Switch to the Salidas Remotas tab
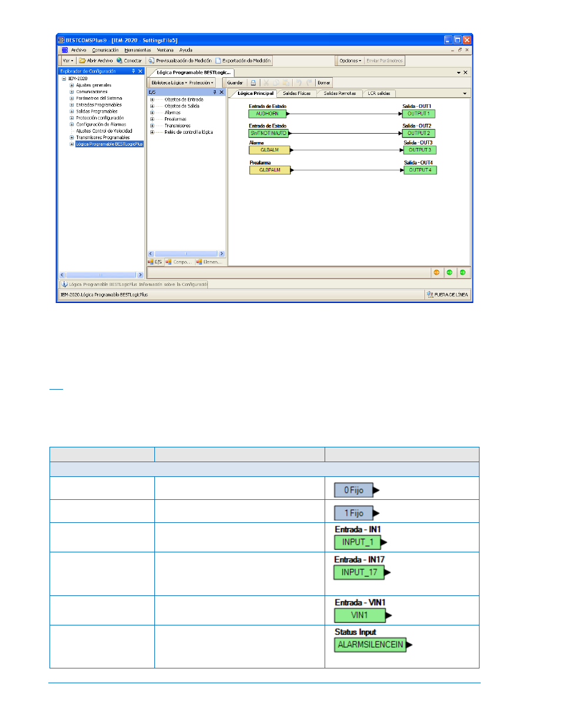The height and width of the screenshot is (728, 562). 340,94
